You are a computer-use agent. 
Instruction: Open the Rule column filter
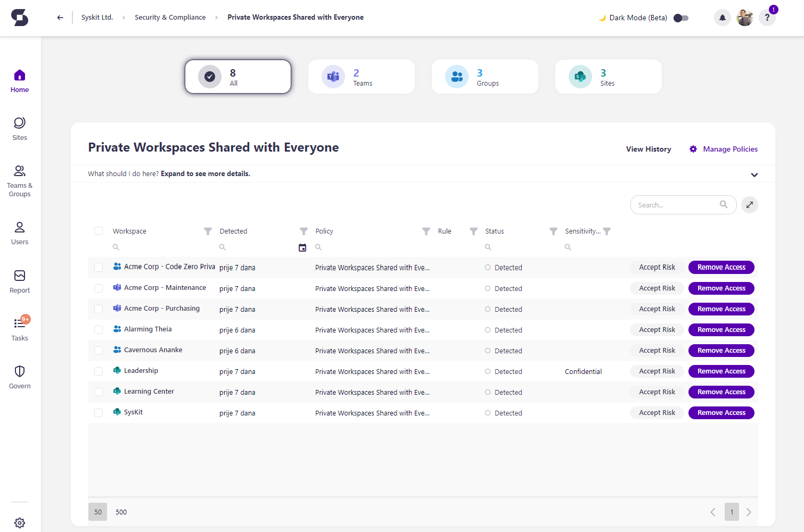474,231
